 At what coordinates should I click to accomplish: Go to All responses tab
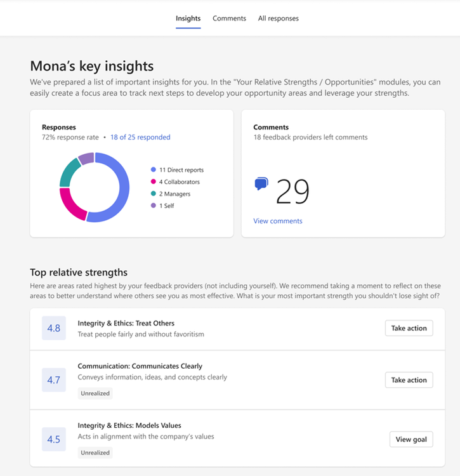278,18
